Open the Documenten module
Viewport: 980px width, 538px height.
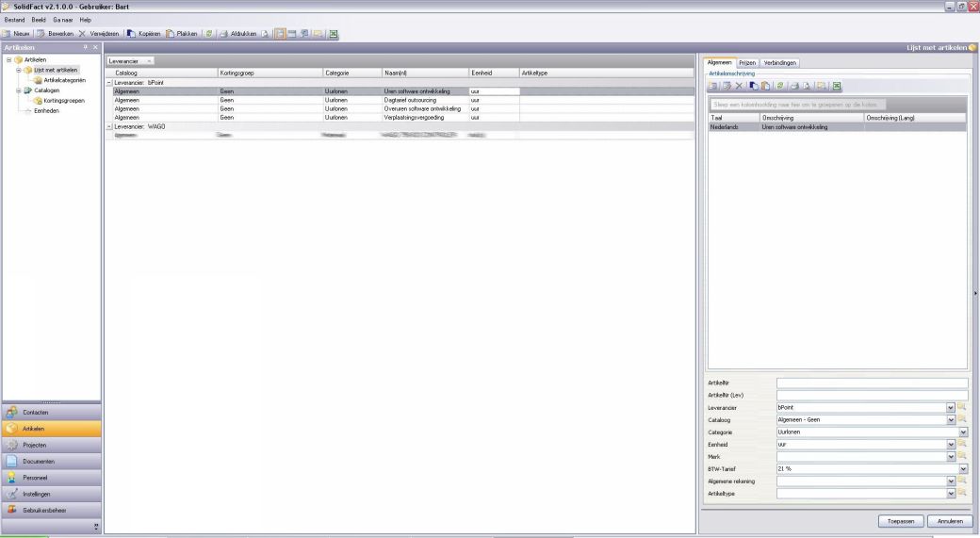pyautogui.click(x=51, y=461)
